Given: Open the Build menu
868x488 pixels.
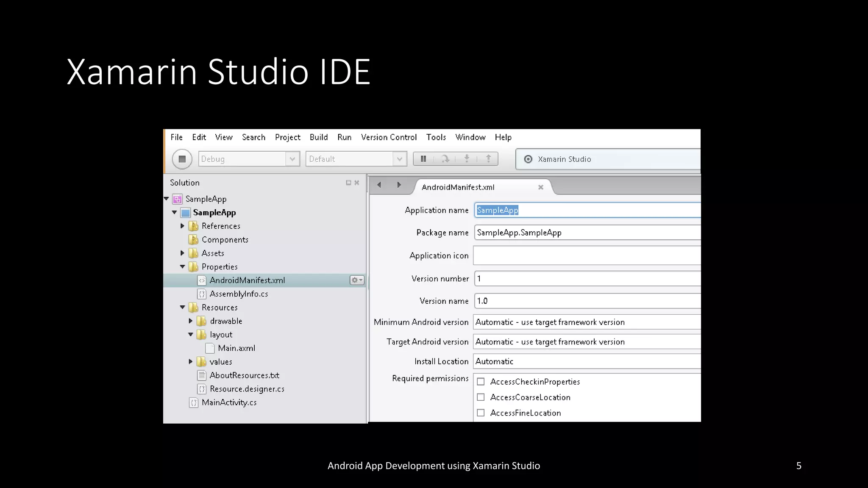Looking at the screenshot, I should coord(319,137).
